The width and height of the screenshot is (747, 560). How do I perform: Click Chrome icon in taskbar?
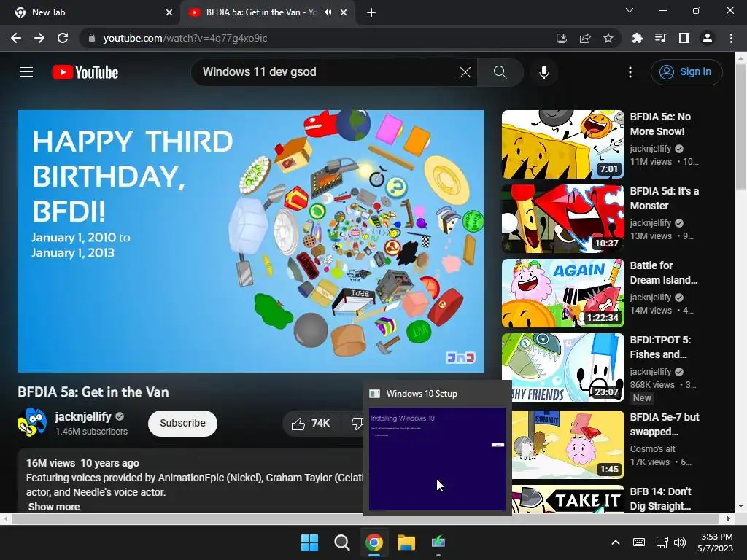click(x=374, y=542)
